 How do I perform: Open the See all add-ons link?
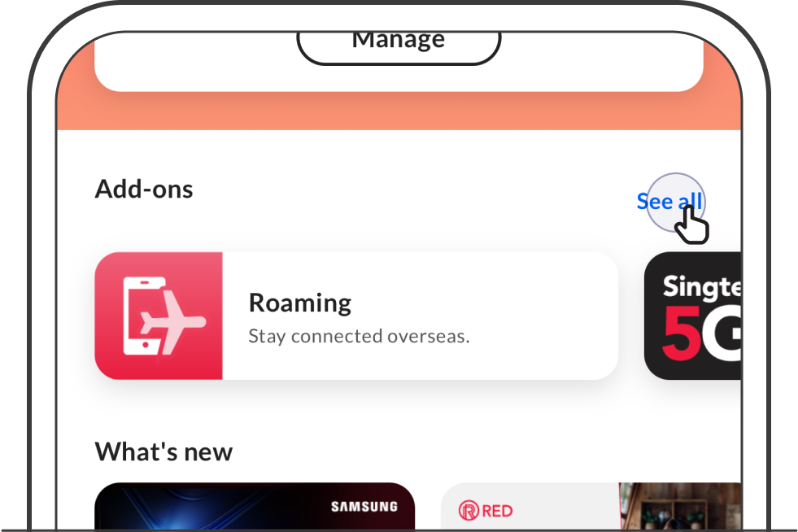pyautogui.click(x=669, y=201)
